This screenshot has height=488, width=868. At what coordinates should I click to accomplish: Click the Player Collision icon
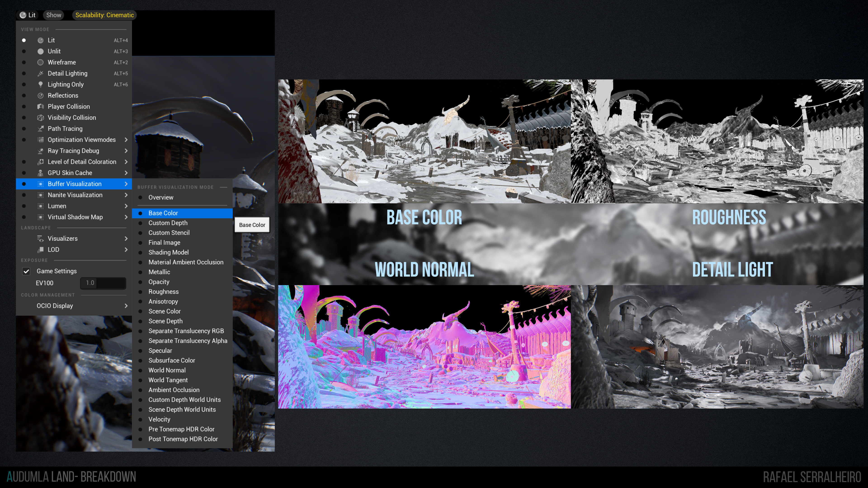point(40,106)
